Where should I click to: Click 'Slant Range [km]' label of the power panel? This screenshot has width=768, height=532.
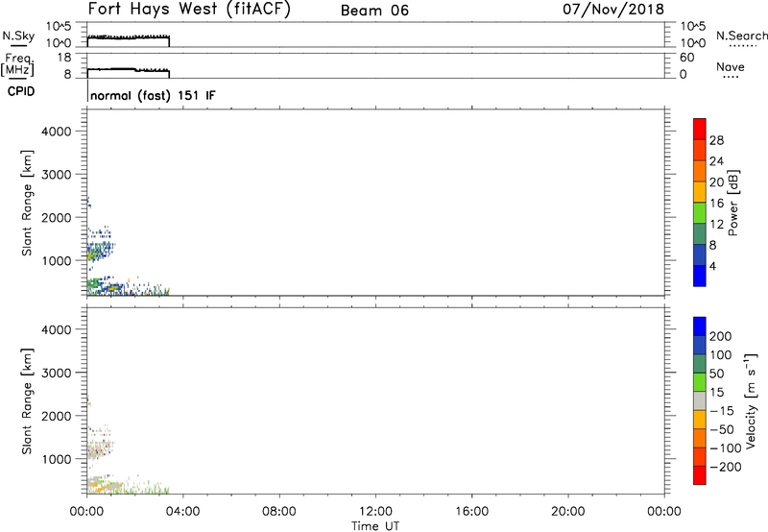pos(27,203)
